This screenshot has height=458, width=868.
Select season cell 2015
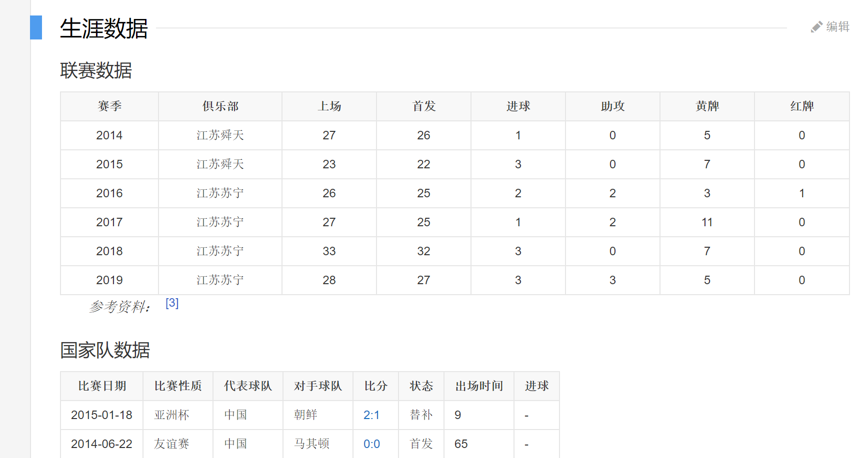[109, 164]
